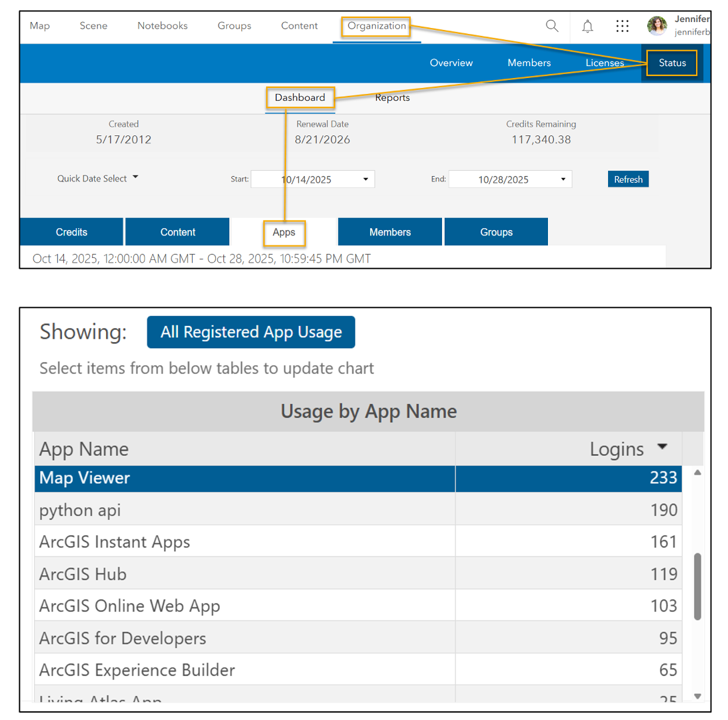Switch to the Credits usage tab

pyautogui.click(x=71, y=231)
